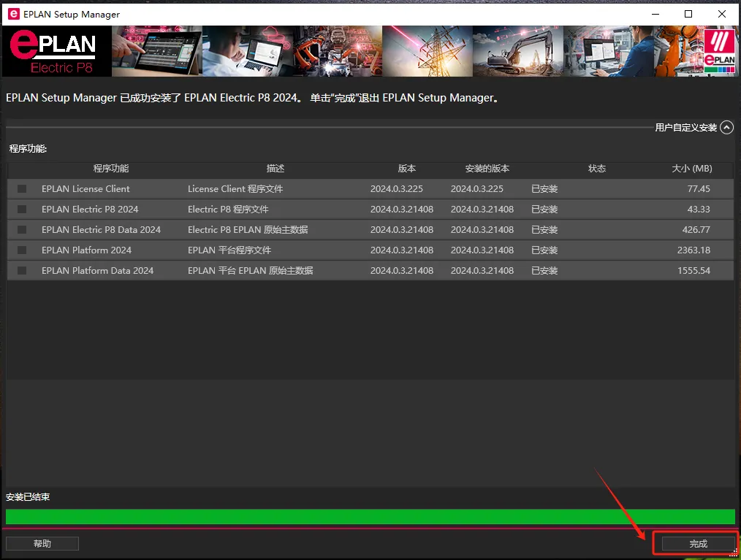Click size value 1555.54

[693, 271]
